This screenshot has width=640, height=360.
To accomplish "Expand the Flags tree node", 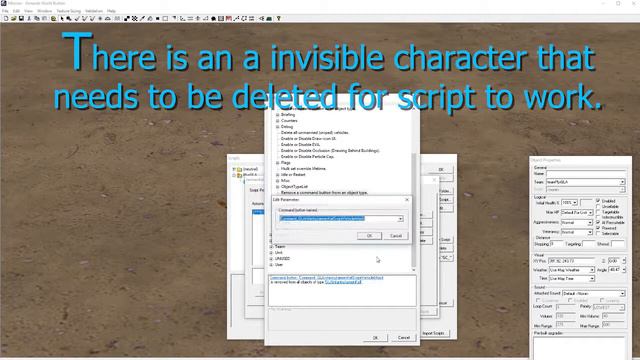I will click(278, 162).
